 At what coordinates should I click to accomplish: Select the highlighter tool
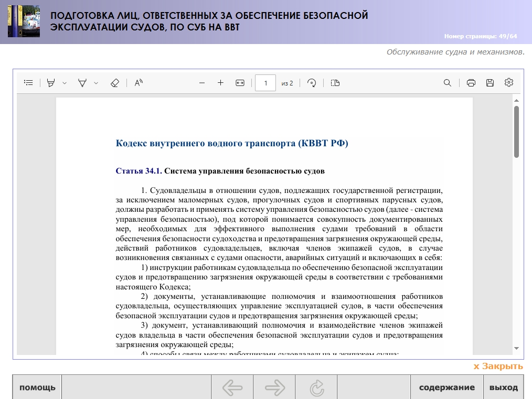click(51, 83)
